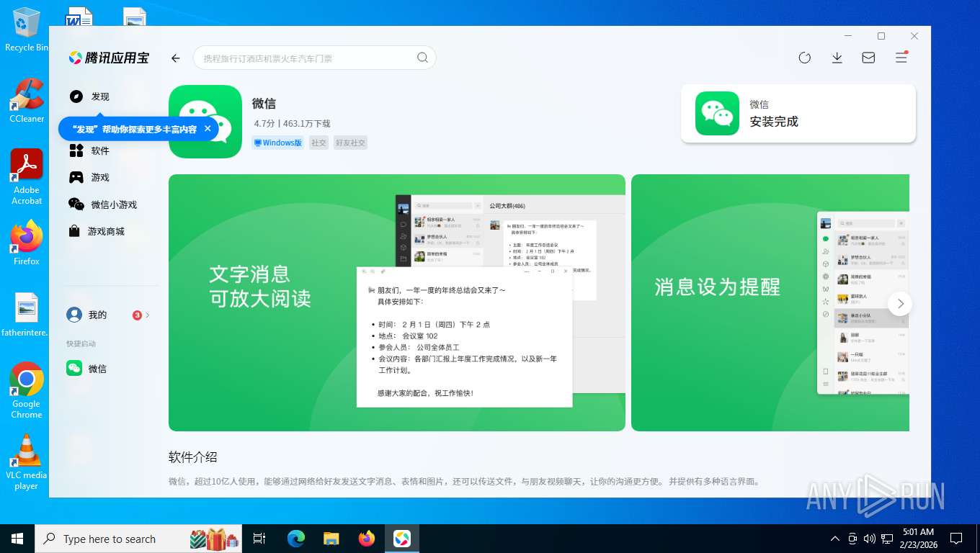
Task: Open 微信小游戏 section
Action: pos(102,204)
